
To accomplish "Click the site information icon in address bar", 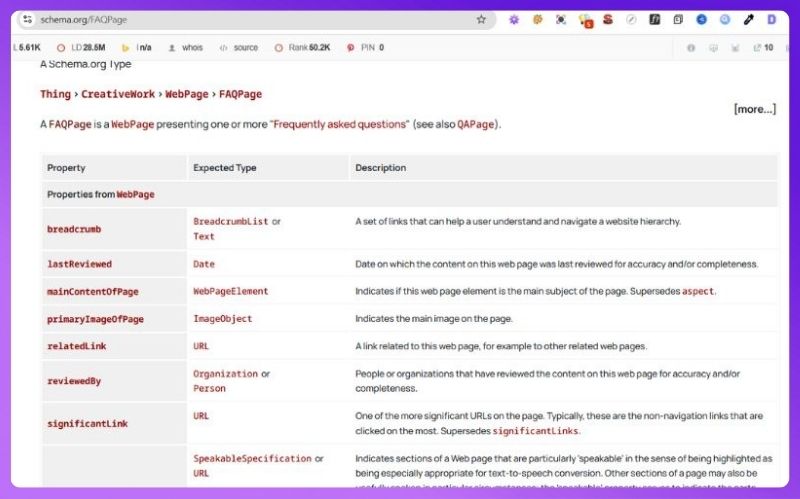I will point(28,19).
